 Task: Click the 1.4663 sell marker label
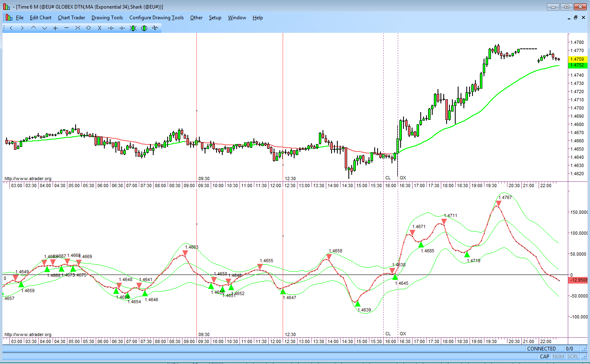click(x=192, y=247)
